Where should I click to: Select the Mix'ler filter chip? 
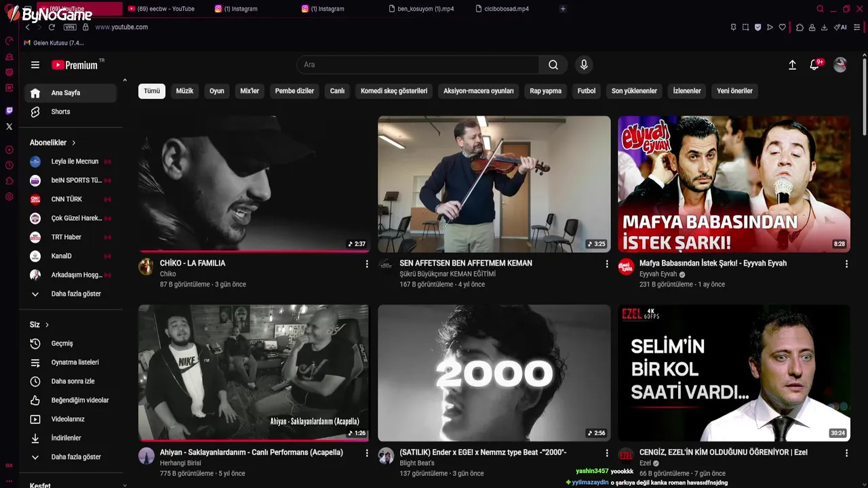[x=250, y=91]
